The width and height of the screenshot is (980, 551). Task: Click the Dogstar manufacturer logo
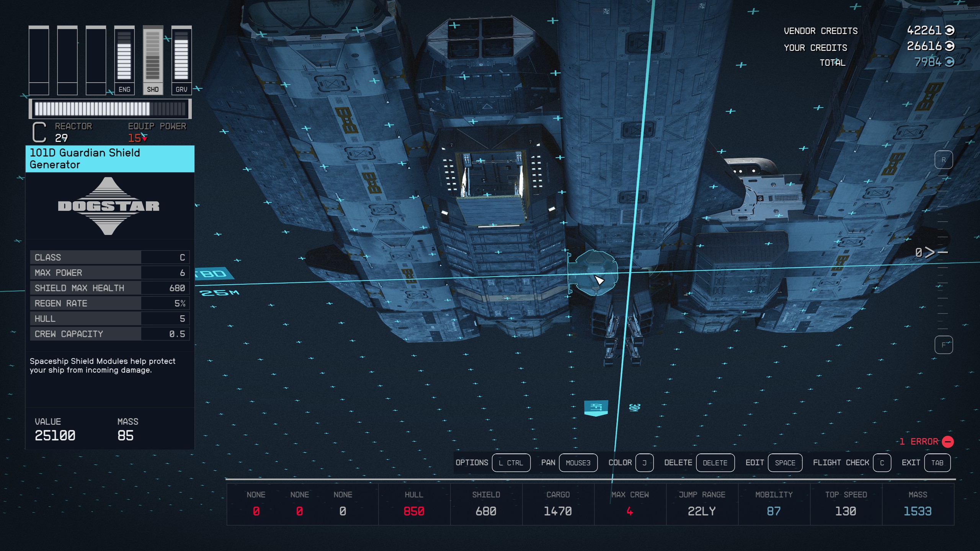click(109, 206)
